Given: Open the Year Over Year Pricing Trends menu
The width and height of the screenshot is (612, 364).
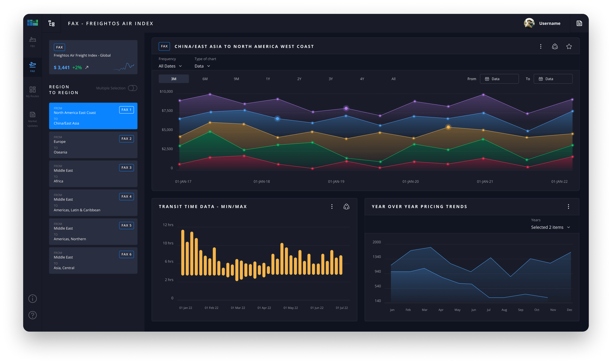Looking at the screenshot, I should [569, 206].
